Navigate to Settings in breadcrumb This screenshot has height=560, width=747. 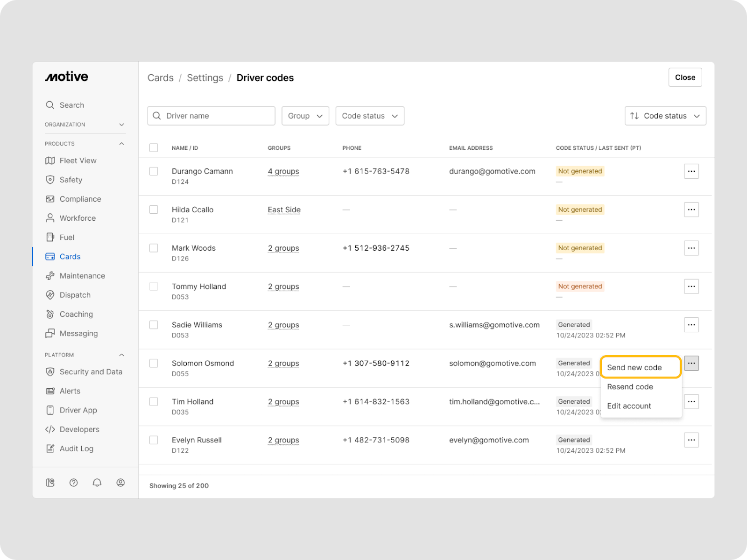pyautogui.click(x=205, y=78)
